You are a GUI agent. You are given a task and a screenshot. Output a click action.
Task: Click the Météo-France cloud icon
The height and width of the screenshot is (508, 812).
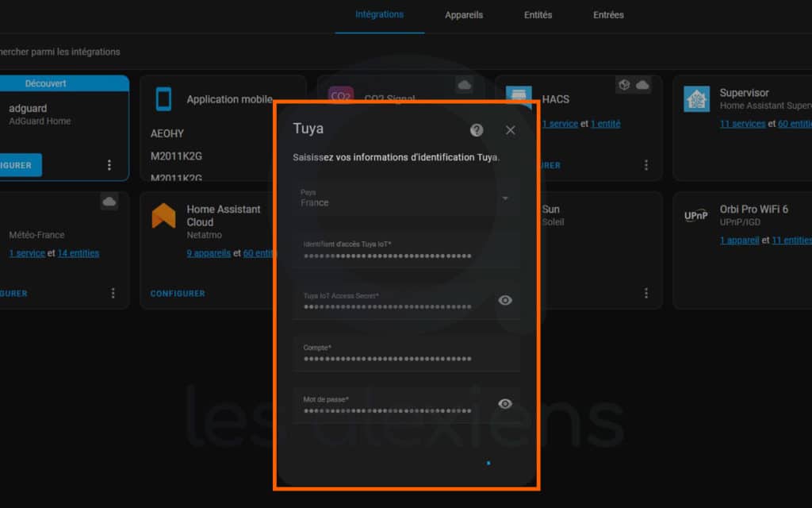[109, 202]
